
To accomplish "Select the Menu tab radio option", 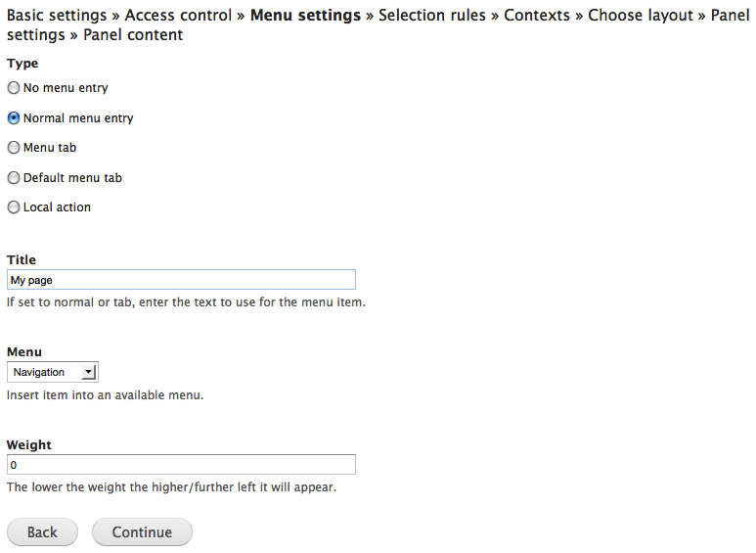I will [14, 148].
